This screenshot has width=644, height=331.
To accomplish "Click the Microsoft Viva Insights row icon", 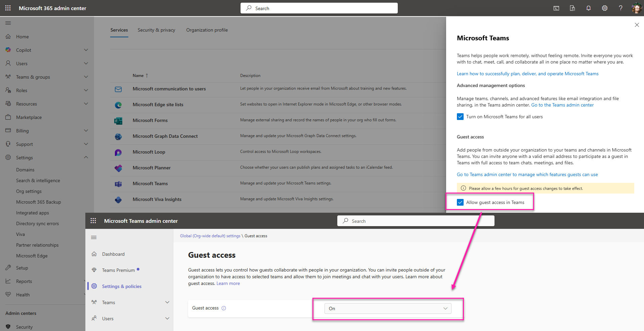I will pyautogui.click(x=118, y=200).
